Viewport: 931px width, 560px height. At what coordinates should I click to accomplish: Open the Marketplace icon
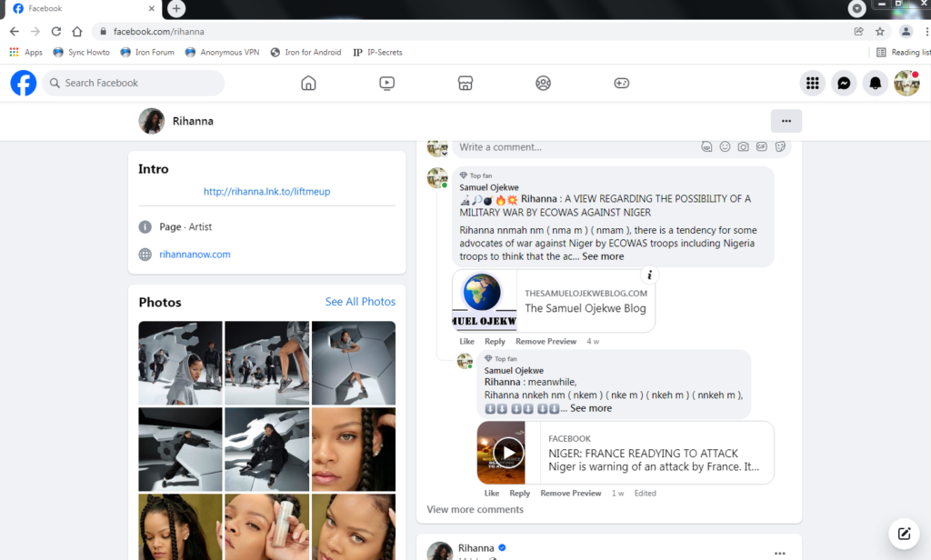click(x=465, y=83)
